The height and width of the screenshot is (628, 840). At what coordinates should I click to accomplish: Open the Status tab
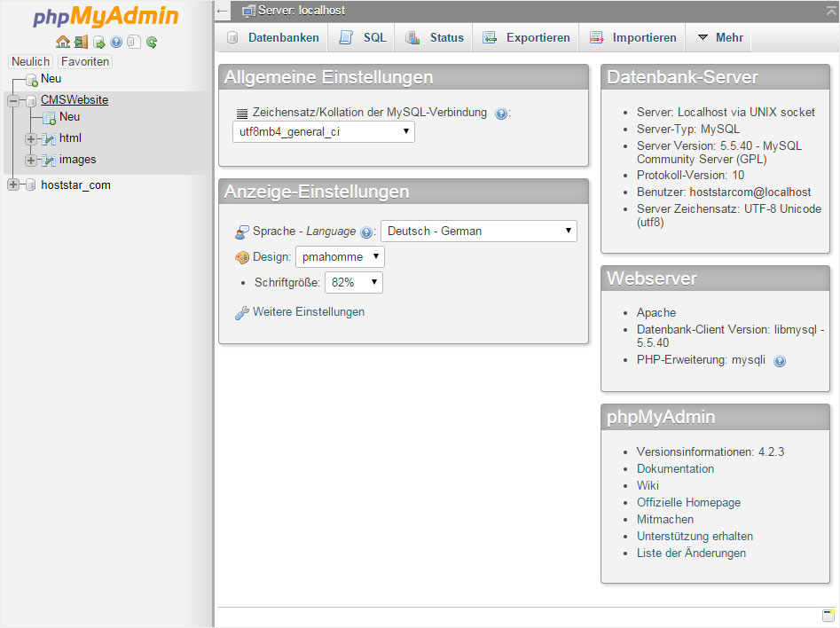435,37
